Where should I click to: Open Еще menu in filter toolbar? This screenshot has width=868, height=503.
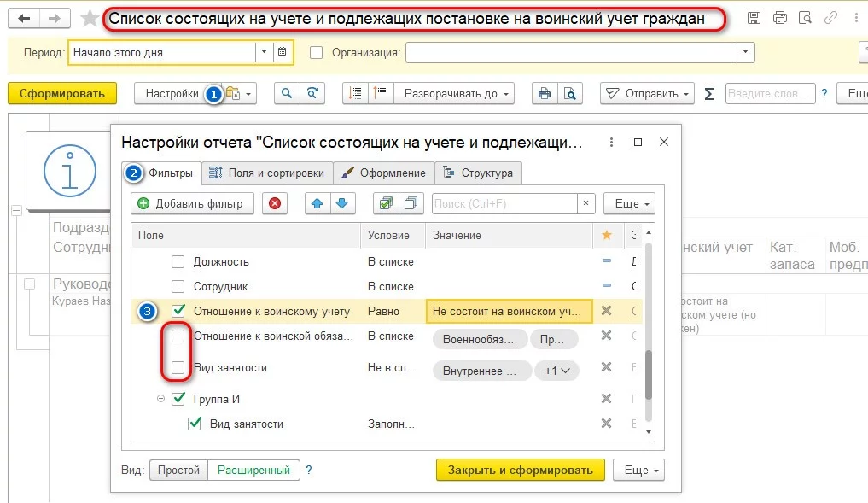coord(629,203)
